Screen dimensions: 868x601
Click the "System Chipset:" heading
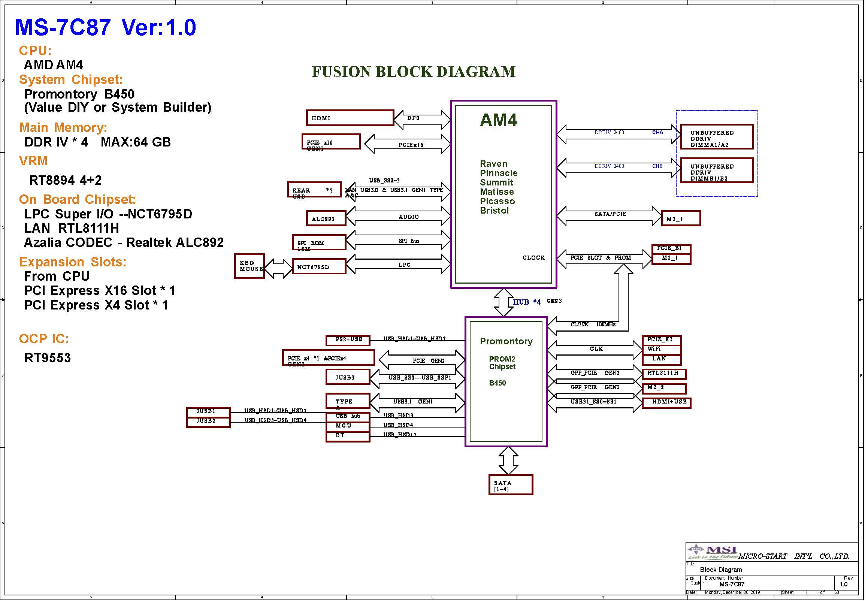pos(71,79)
